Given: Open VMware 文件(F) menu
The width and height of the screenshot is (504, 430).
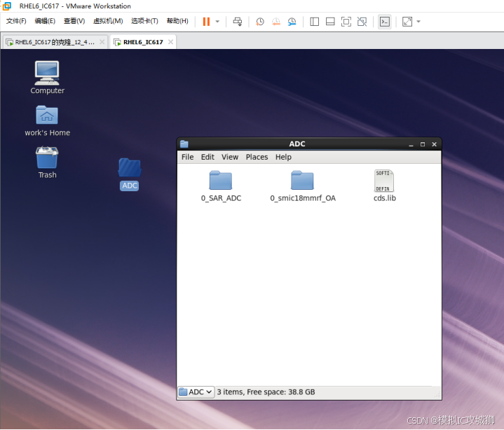Looking at the screenshot, I should pyautogui.click(x=16, y=21).
